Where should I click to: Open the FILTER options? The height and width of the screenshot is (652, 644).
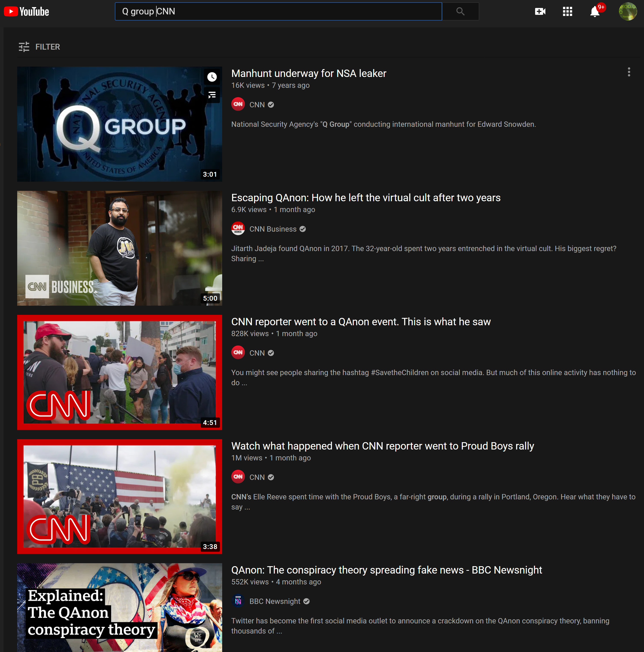39,47
